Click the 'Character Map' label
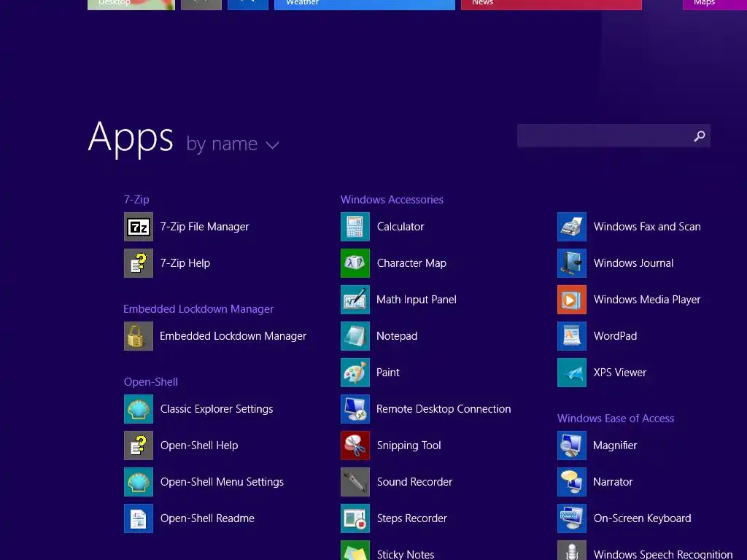This screenshot has width=747, height=560. tap(411, 263)
